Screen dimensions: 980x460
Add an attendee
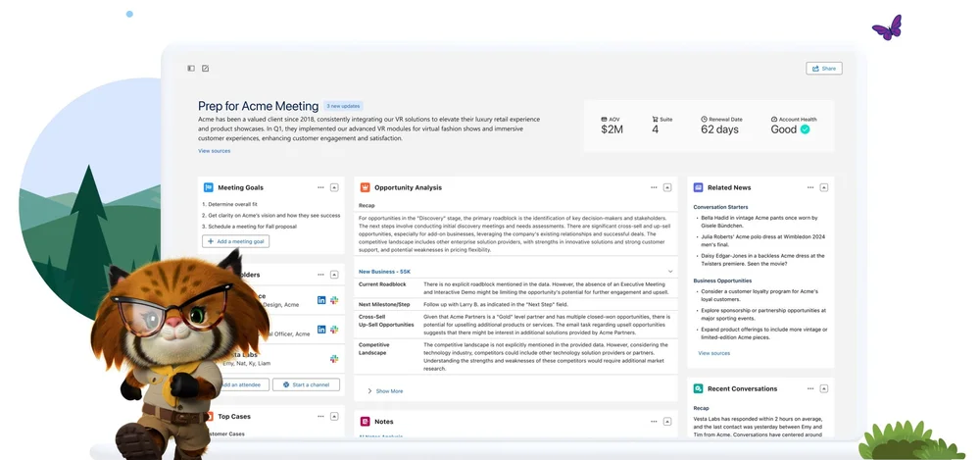point(241,384)
